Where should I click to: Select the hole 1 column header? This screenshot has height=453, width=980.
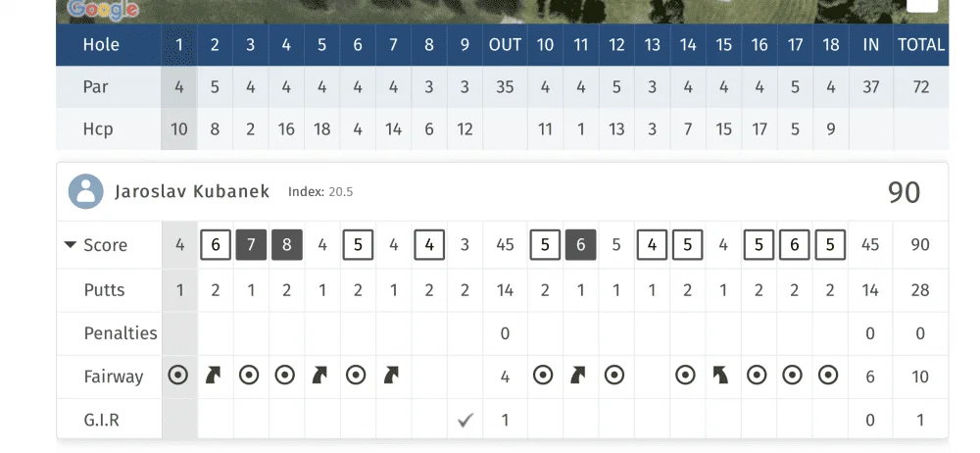pos(178,45)
